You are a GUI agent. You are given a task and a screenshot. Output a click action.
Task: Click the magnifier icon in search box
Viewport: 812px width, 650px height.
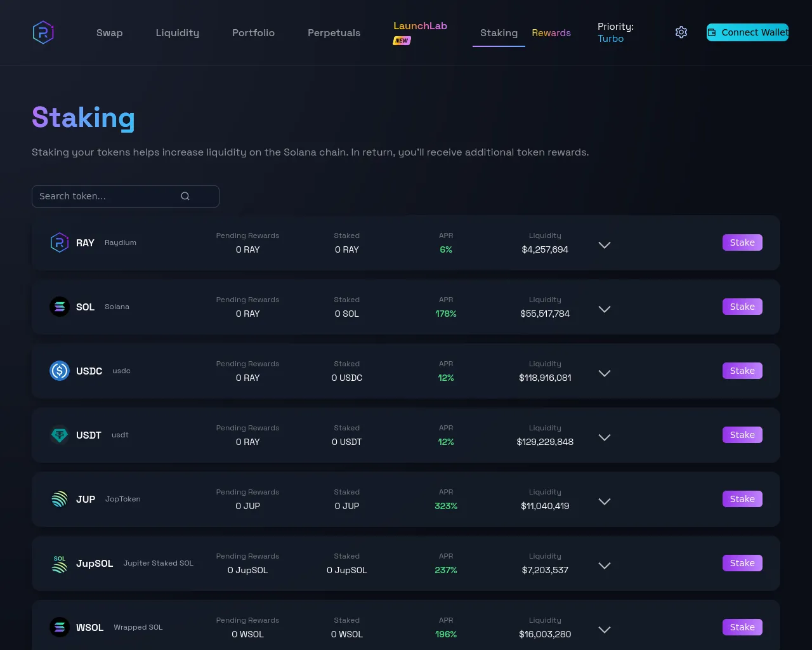coord(185,196)
